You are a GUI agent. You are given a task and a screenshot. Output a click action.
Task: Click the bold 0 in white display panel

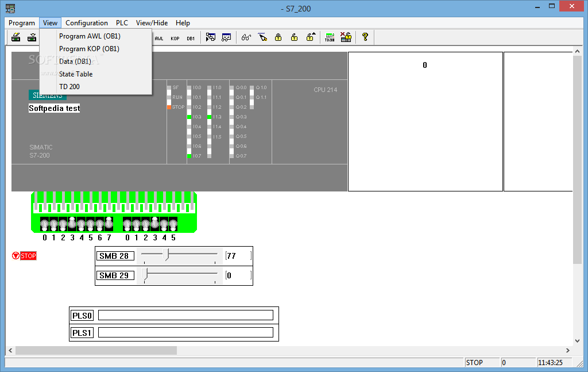(x=425, y=66)
